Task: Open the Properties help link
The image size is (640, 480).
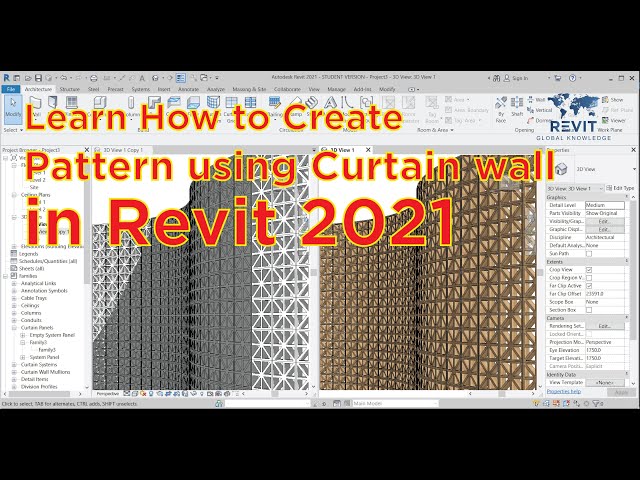Action: click(564, 391)
